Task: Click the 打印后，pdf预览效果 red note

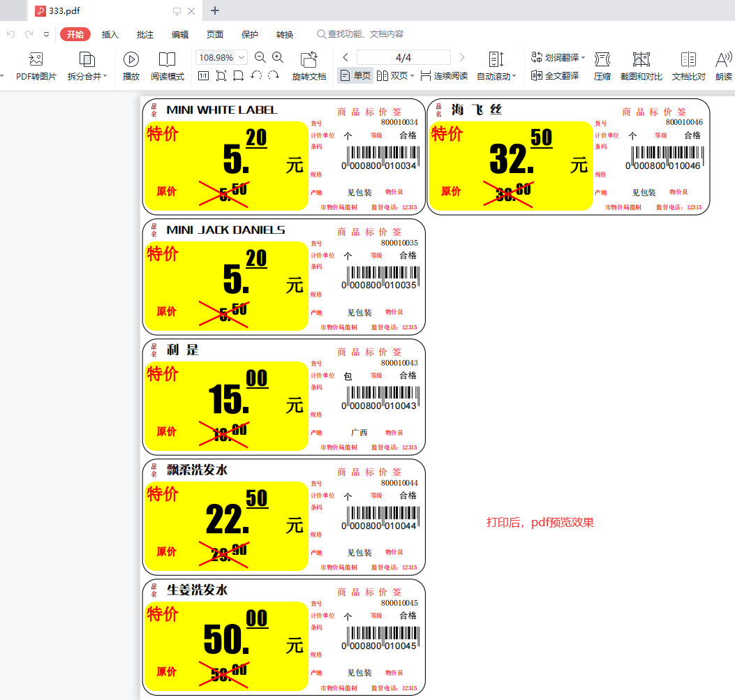Action: coord(540,523)
